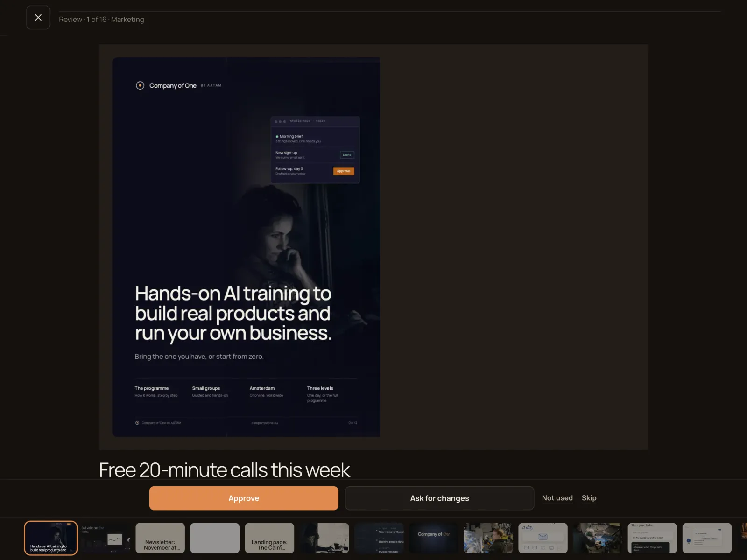Click the "Review · 1 of 16 · Marketing" label

point(101,20)
